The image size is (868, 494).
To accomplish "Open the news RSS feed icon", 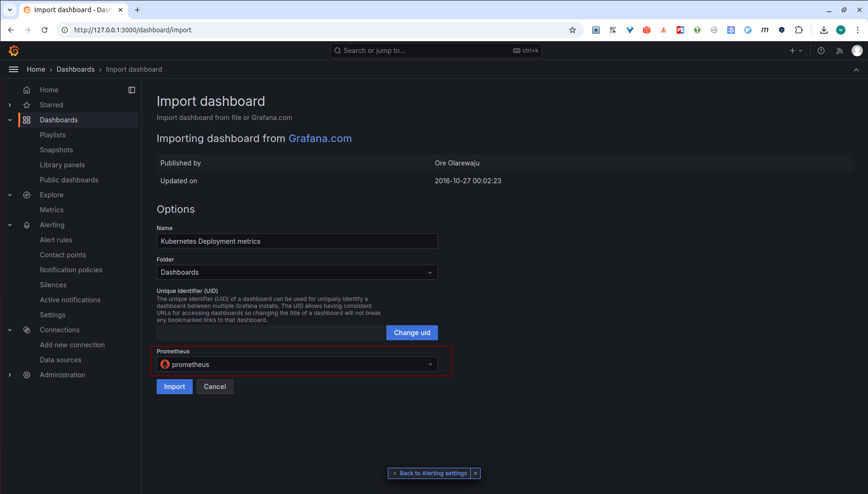I will tap(839, 51).
